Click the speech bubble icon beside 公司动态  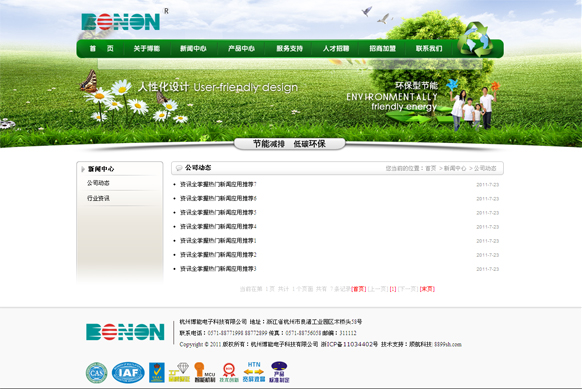(x=179, y=168)
